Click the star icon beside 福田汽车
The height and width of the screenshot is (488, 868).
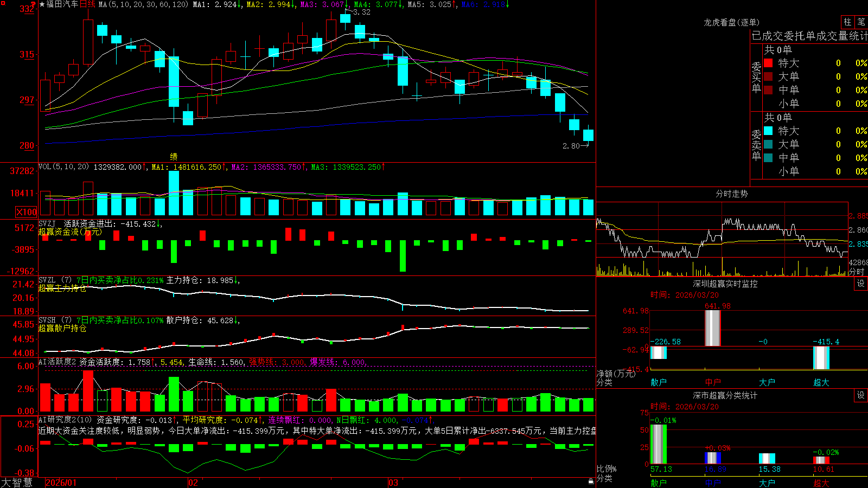[x=42, y=4]
